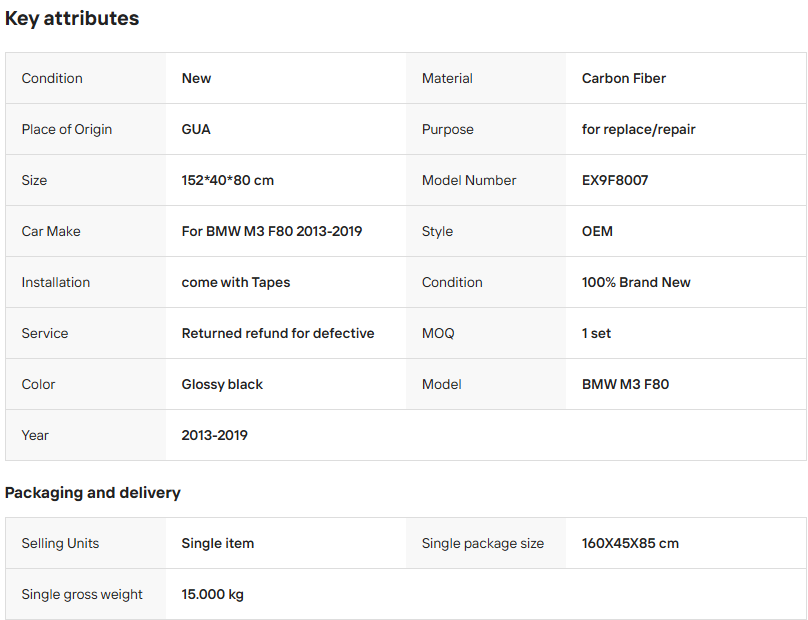Screen dimensions: 808x620
Task: Click the GUA place of origin value
Action: [196, 129]
